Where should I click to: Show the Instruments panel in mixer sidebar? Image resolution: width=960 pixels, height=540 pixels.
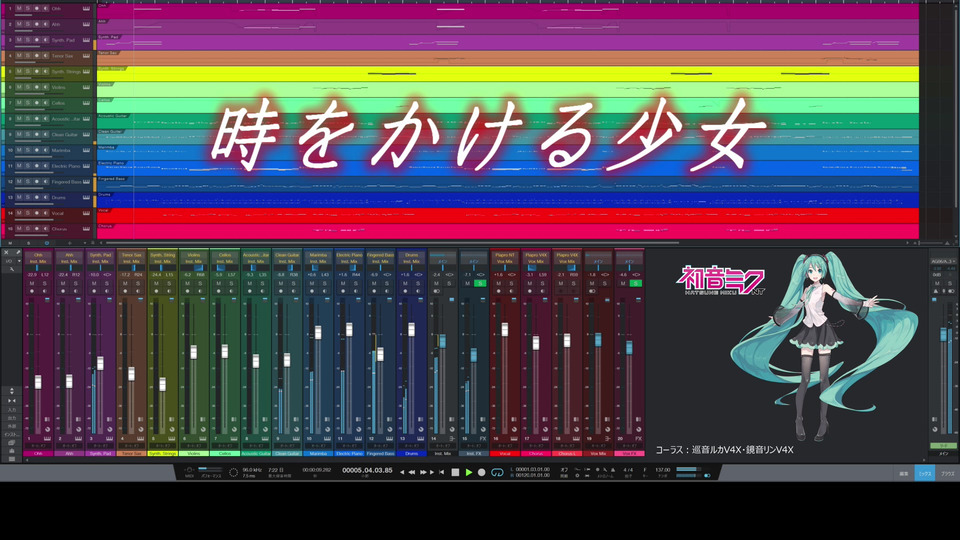tap(12, 434)
